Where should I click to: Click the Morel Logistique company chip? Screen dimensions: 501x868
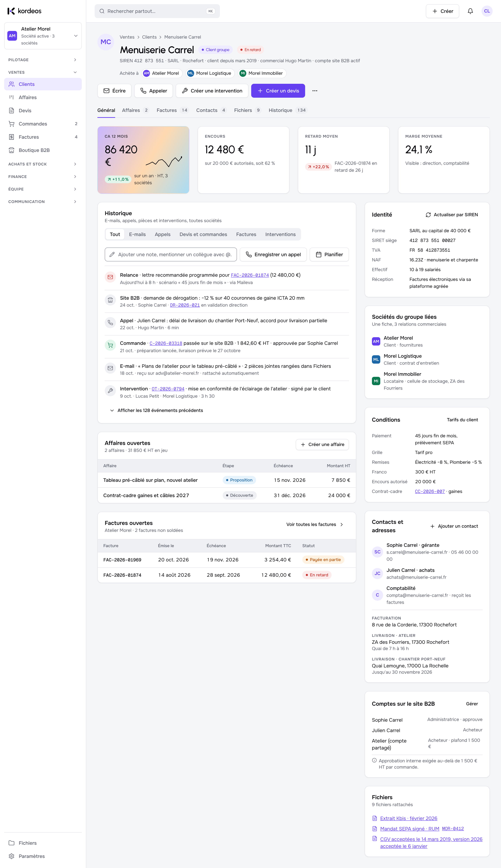(x=210, y=73)
